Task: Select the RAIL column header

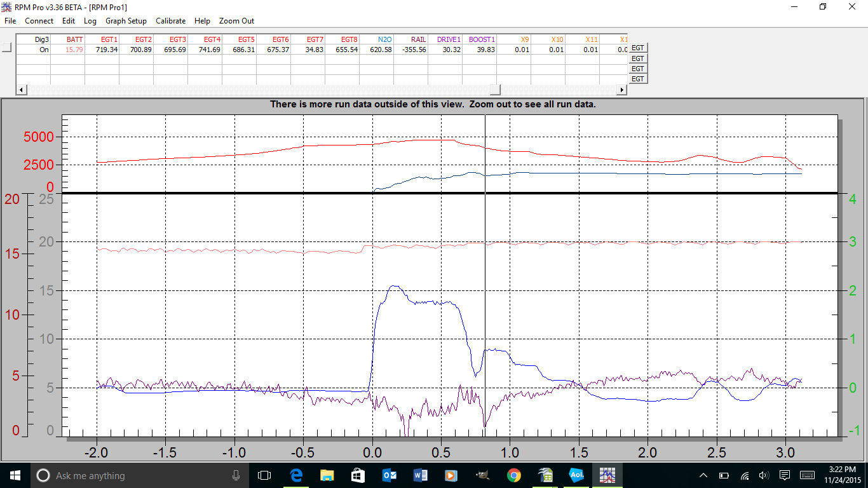Action: tap(419, 39)
